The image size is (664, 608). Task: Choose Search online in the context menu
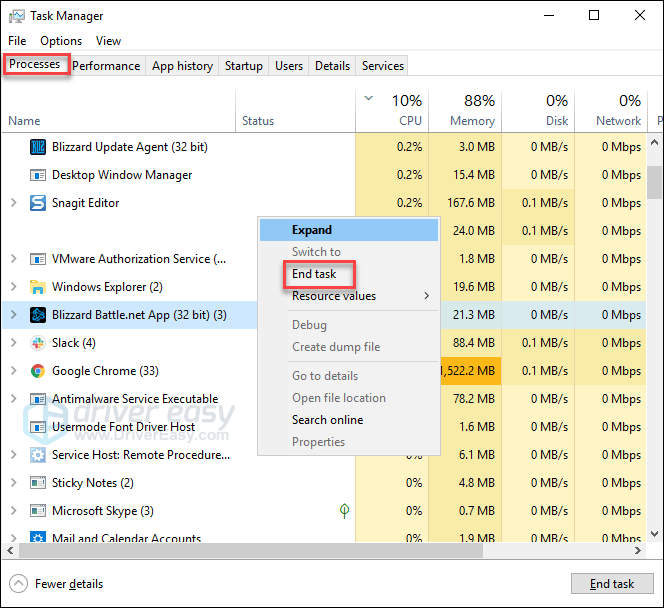coord(349,420)
